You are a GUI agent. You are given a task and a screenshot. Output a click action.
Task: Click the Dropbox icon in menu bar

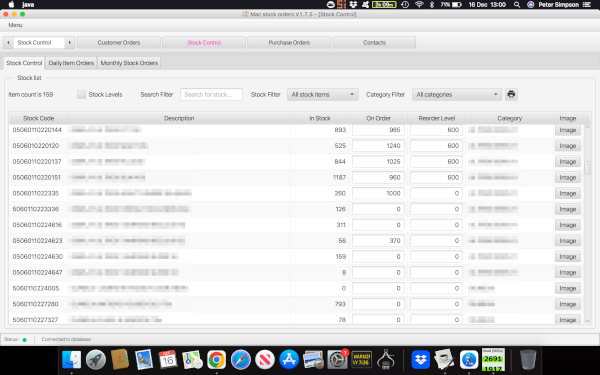click(x=353, y=5)
